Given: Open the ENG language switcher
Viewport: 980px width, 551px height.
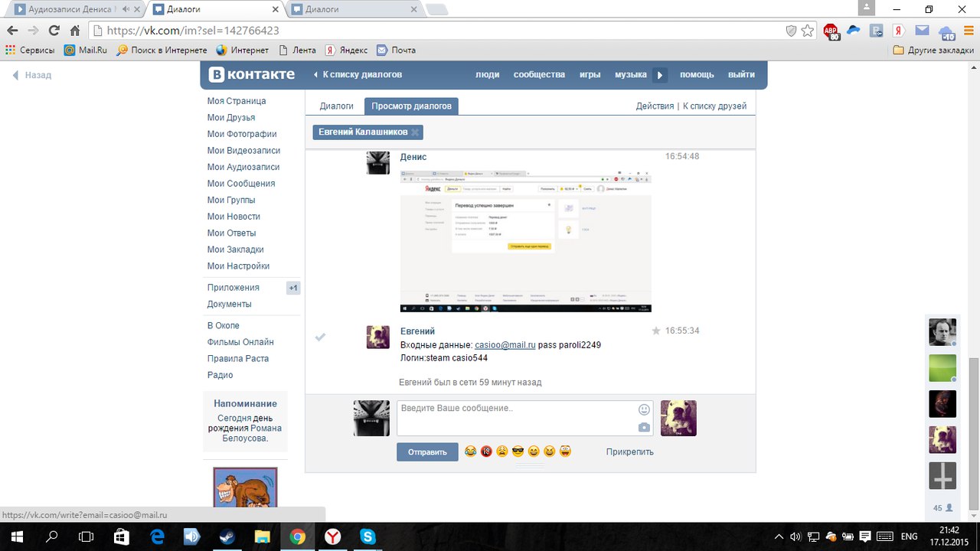Looking at the screenshot, I should pyautogui.click(x=909, y=536).
